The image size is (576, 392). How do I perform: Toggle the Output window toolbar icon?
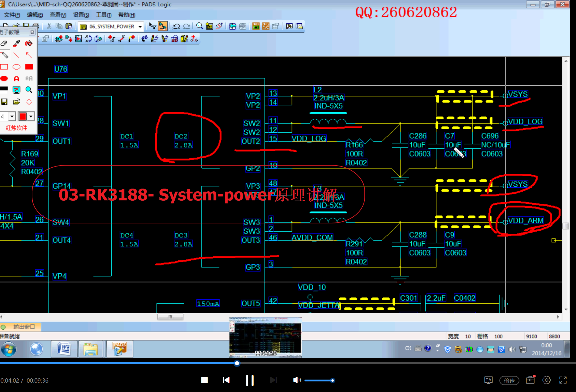point(289,26)
